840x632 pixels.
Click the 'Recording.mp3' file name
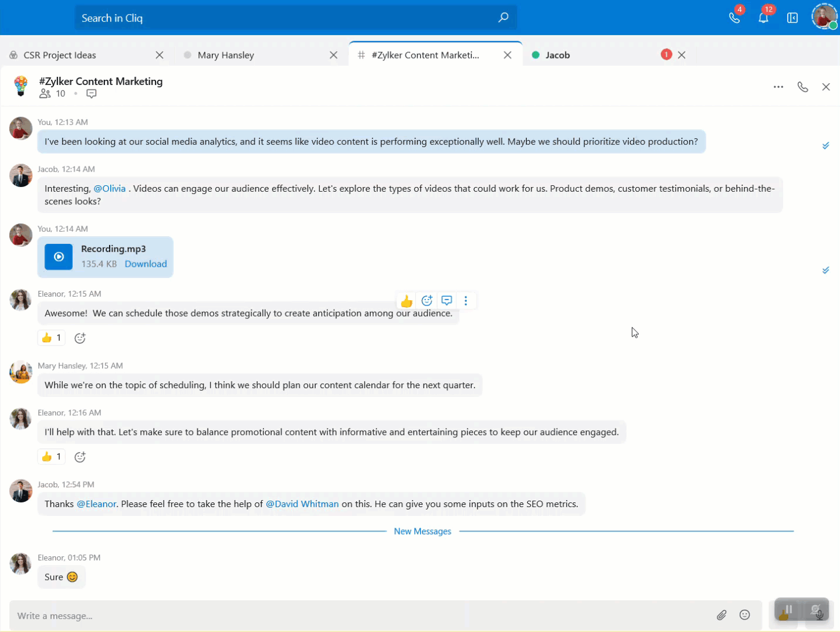113,249
